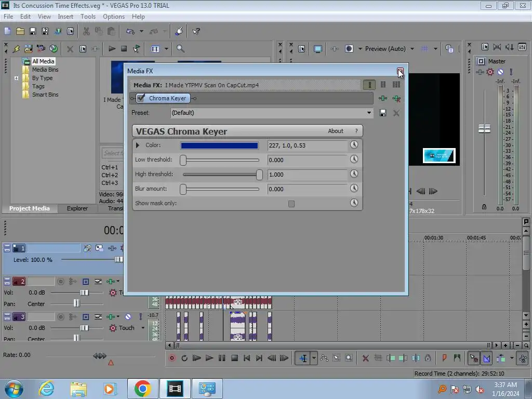Arm track 2 for record
This screenshot has height=399, width=532.
click(x=61, y=281)
